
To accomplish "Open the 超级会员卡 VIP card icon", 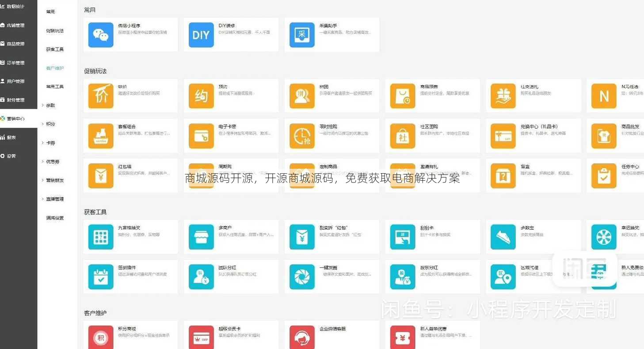I will tap(201, 338).
